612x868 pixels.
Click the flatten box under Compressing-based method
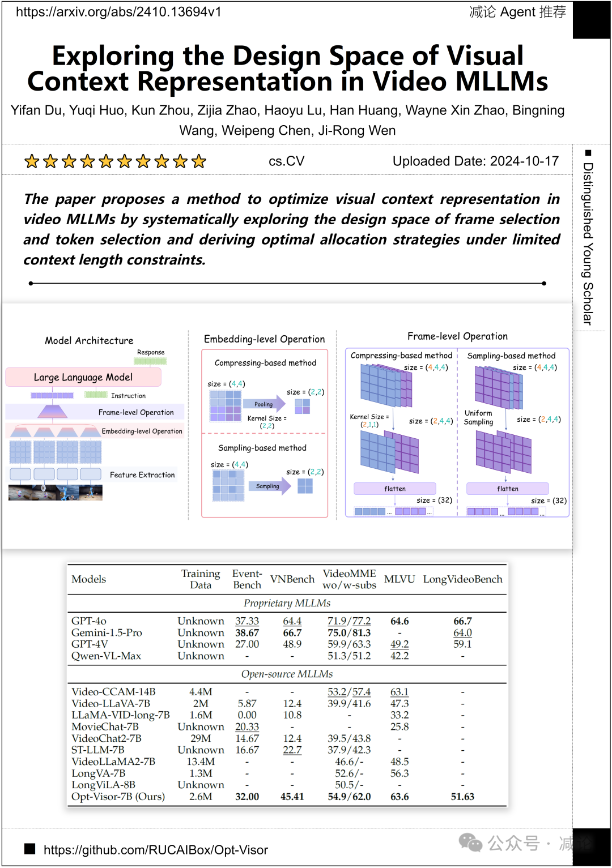tap(395, 489)
